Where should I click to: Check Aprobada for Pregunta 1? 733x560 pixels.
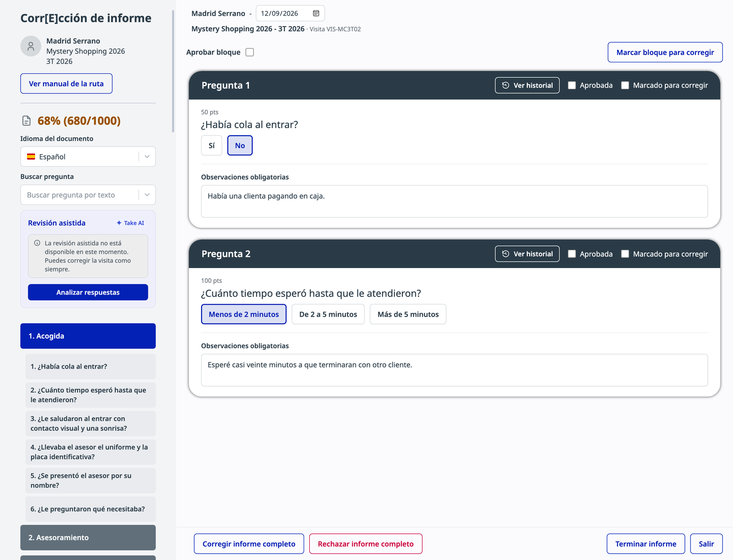(572, 85)
